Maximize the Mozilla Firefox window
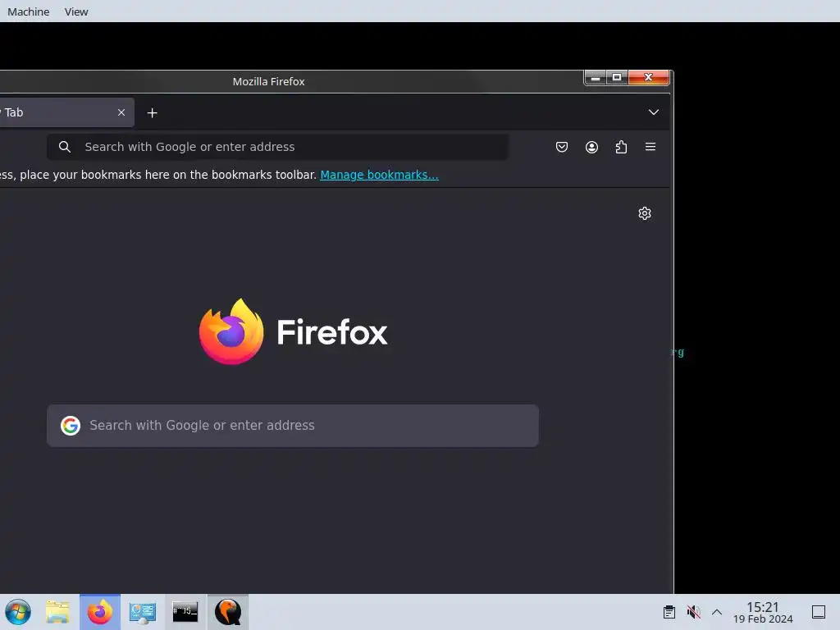 coord(617,78)
